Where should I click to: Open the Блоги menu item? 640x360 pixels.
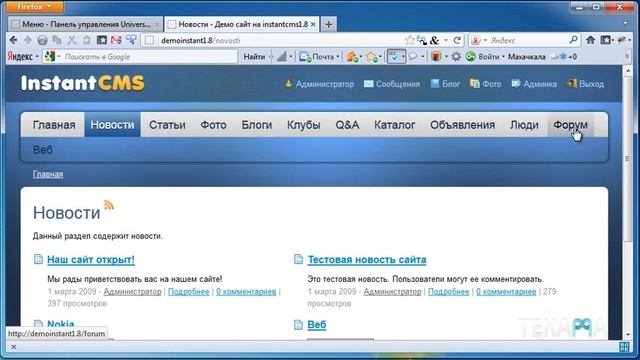pos(257,125)
